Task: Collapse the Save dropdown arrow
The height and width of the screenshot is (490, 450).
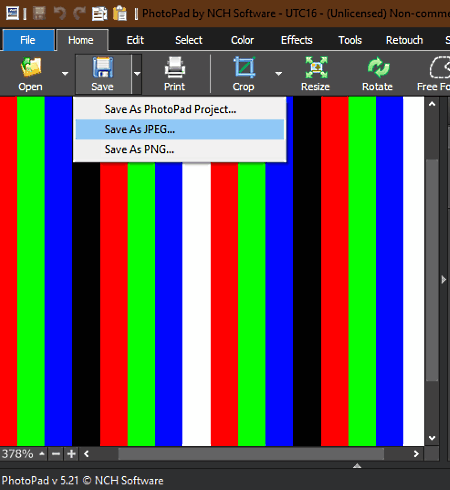Action: [137, 74]
